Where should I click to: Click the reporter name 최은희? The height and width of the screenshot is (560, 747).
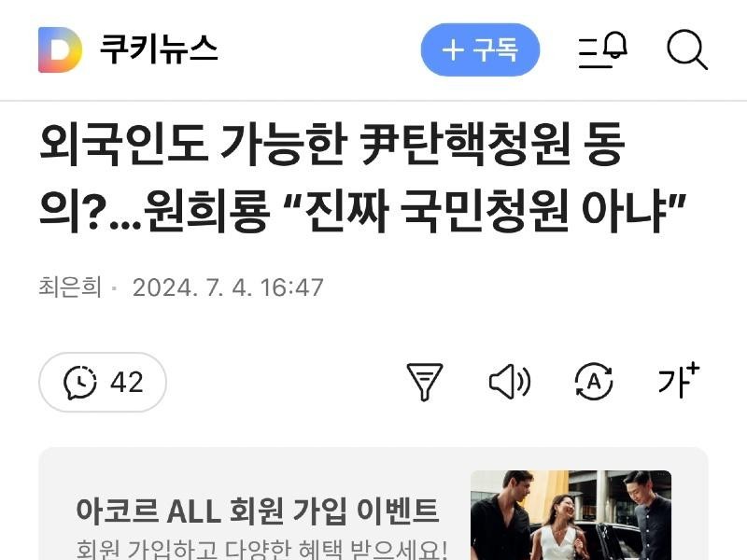pos(70,287)
